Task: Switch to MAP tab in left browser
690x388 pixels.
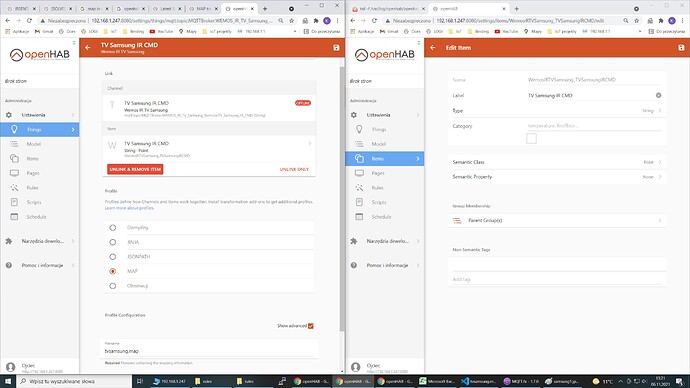Action: (x=203, y=8)
